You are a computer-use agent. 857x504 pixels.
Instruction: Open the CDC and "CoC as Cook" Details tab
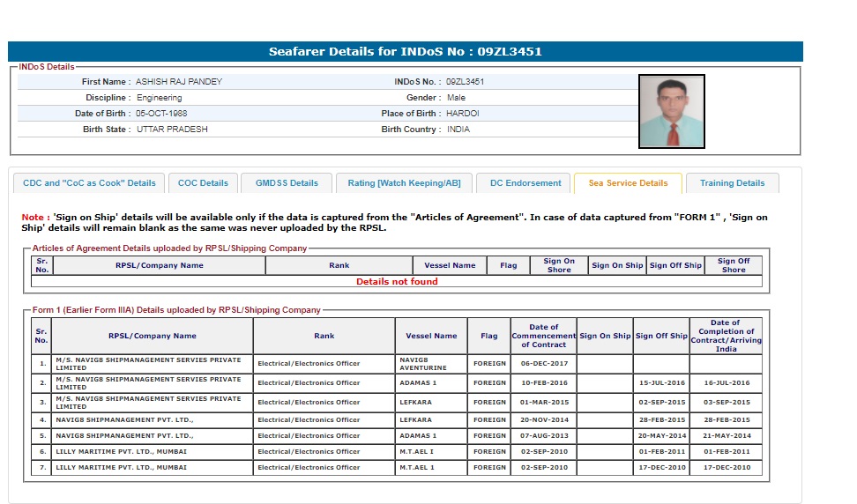[x=89, y=183]
